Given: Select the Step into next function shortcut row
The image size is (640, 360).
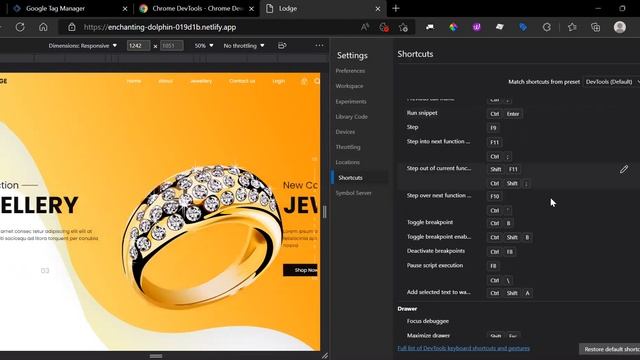Looking at the screenshot, I should (x=518, y=149).
